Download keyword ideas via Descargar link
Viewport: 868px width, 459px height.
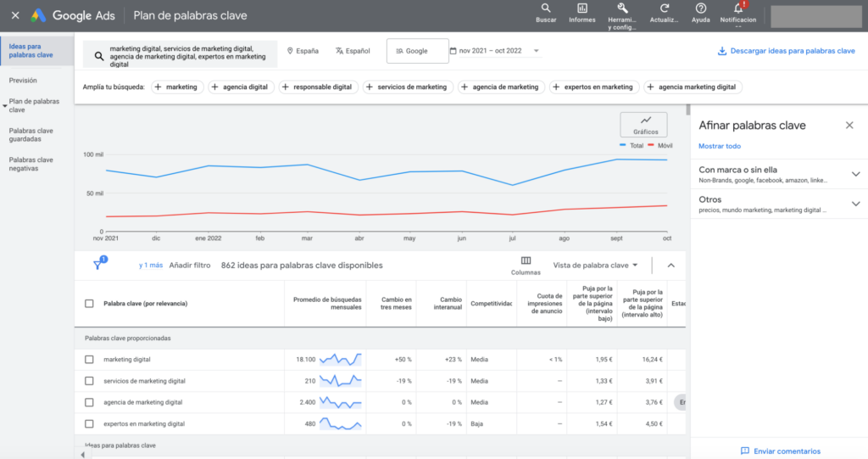pos(786,51)
